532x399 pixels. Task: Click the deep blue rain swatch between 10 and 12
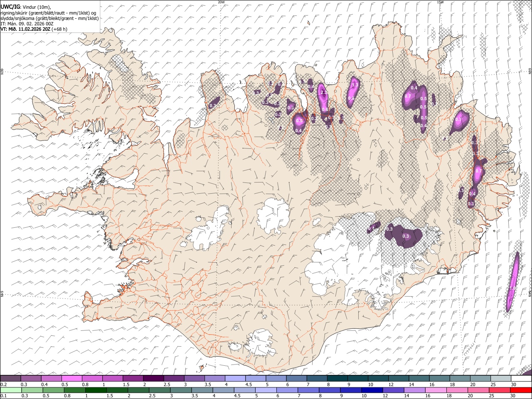coord(372,390)
